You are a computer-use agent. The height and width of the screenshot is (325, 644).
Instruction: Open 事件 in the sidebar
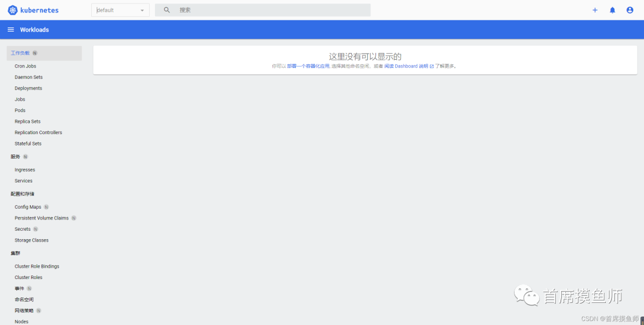point(19,289)
